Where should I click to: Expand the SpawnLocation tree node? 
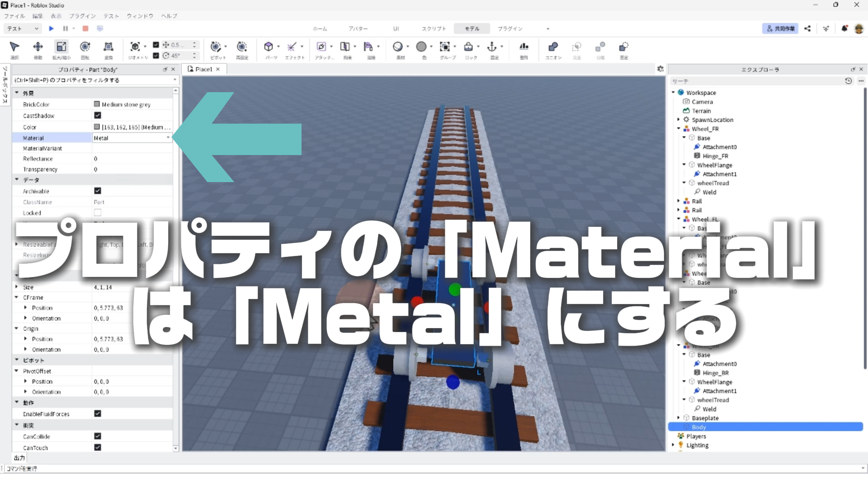(x=678, y=120)
